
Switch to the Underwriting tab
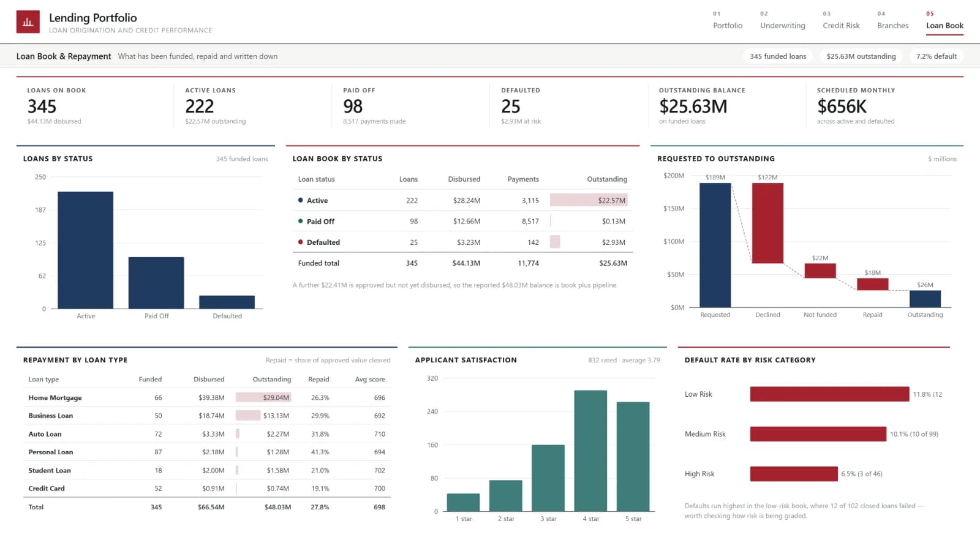783,21
